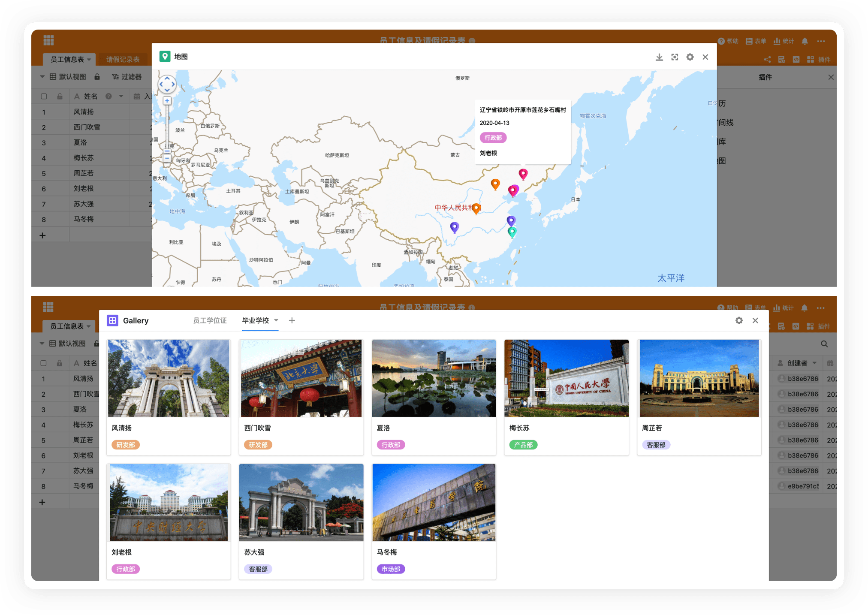
Task: Toggle the lock icon beside 默认视图
Action: tap(97, 77)
